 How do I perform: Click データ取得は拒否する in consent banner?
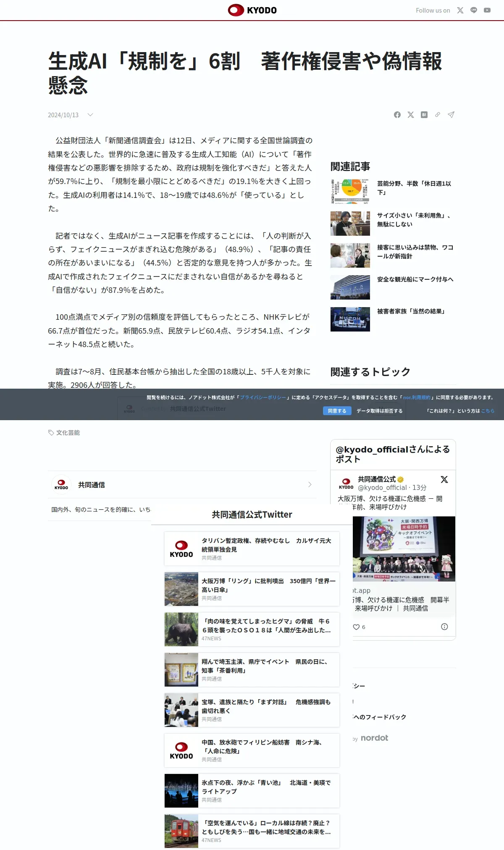click(x=380, y=411)
